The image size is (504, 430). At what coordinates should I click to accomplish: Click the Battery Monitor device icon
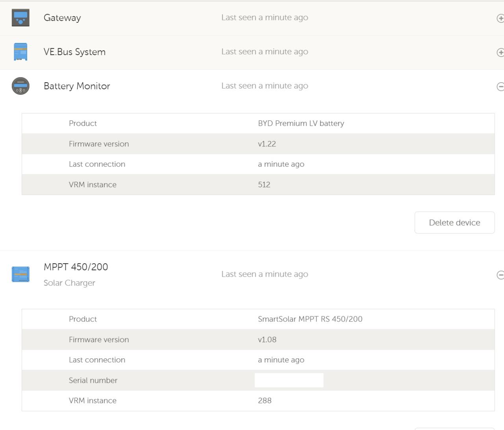tap(20, 86)
